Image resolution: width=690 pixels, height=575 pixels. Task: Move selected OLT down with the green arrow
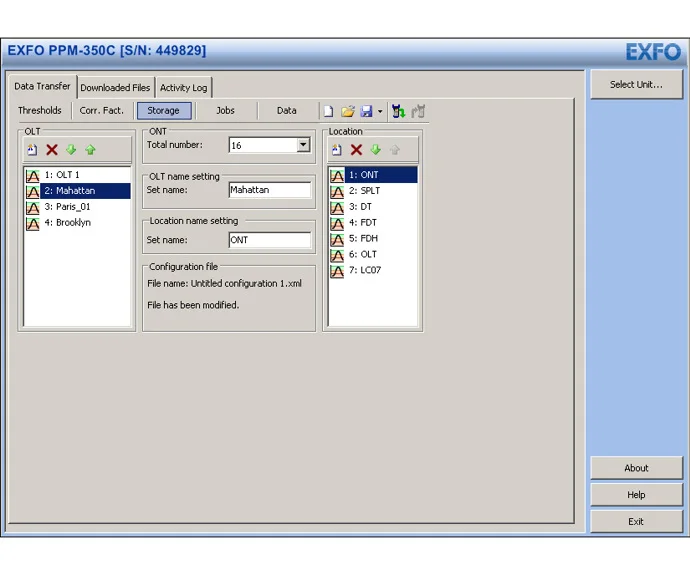click(x=71, y=150)
